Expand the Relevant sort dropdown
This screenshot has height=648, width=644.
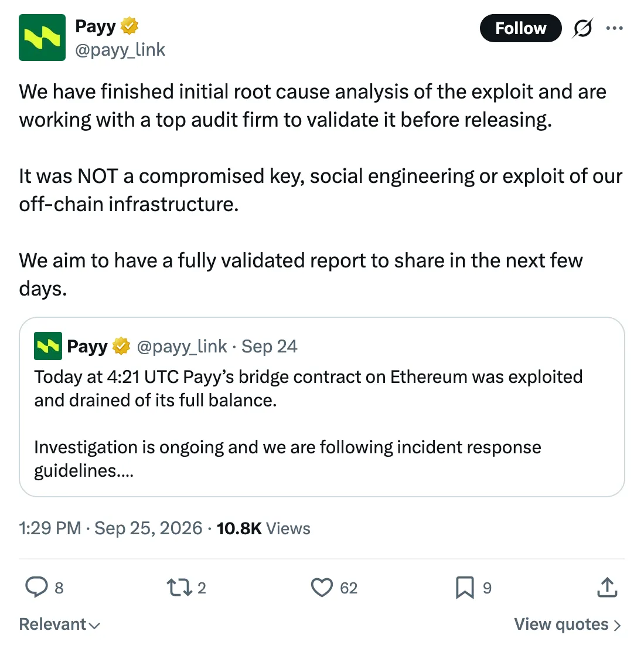60,624
